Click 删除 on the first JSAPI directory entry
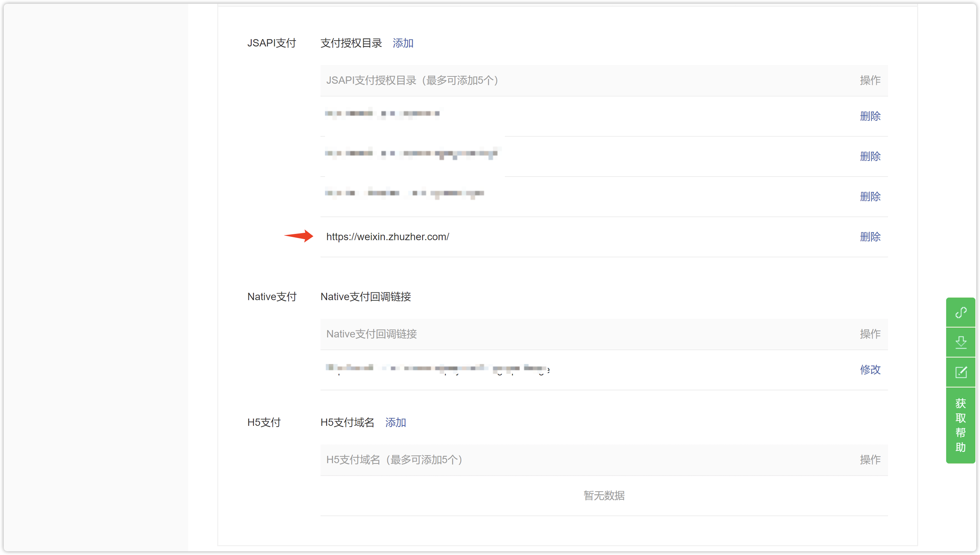The height and width of the screenshot is (555, 980). 870,117
